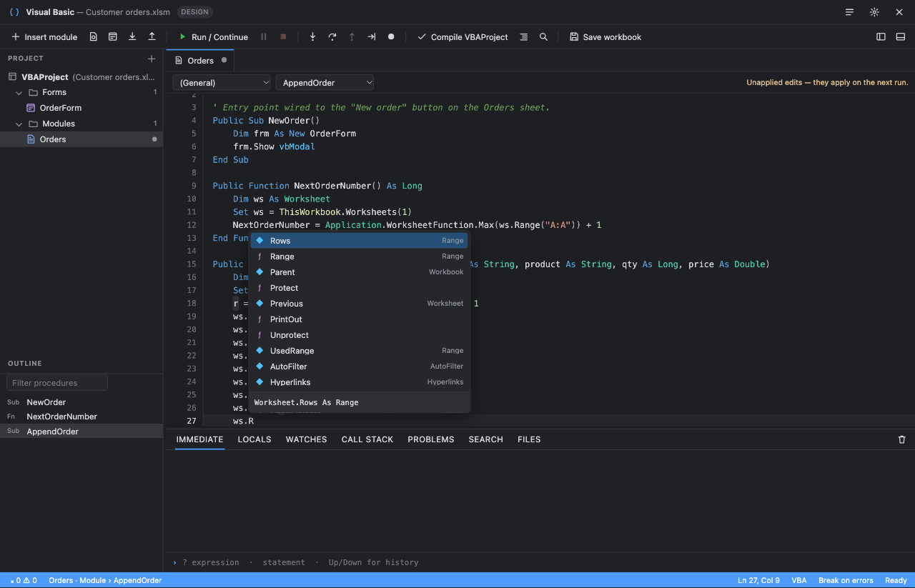
Task: Open the CALL STACK tab
Action: (x=367, y=439)
